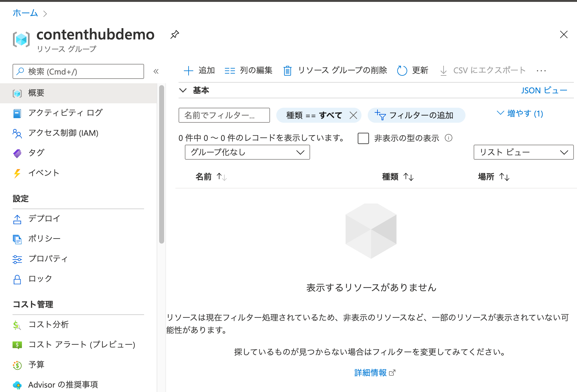Image resolution: width=577 pixels, height=392 pixels.
Task: Click the 更新 refresh button
Action: click(x=413, y=70)
